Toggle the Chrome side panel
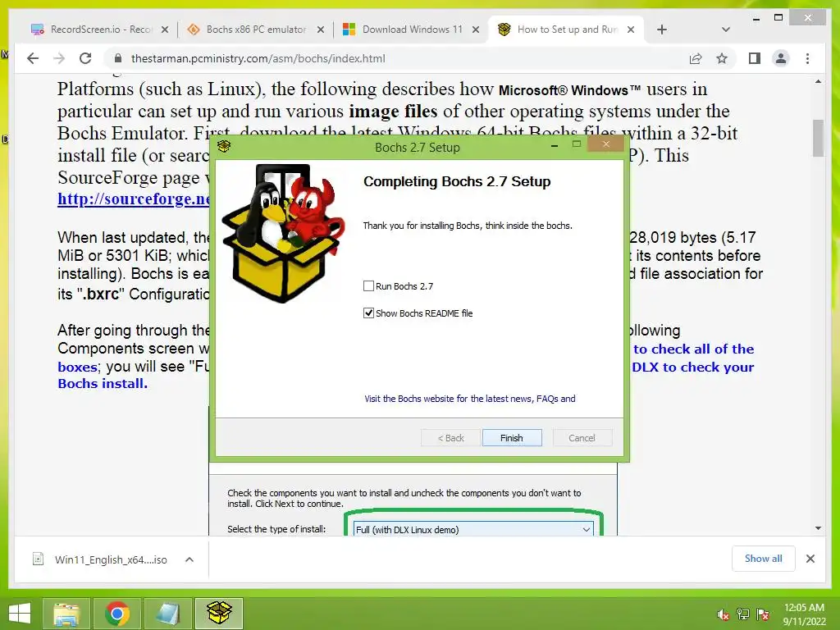The image size is (840, 630). (755, 58)
